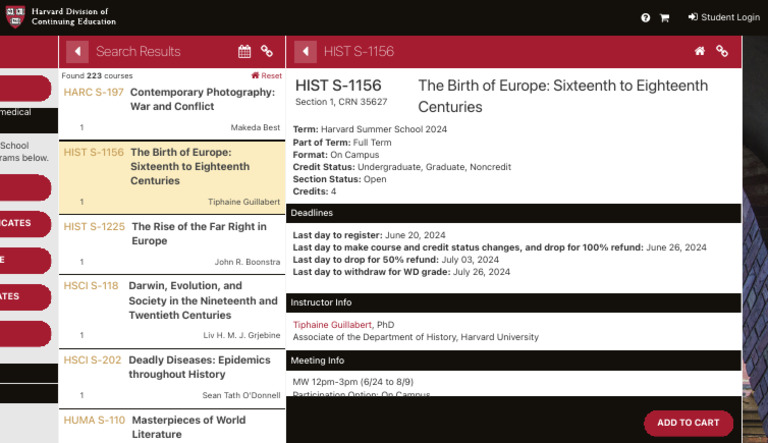The image size is (768, 443).
Task: Copy link icon in Search Results header
Action: coord(267,52)
